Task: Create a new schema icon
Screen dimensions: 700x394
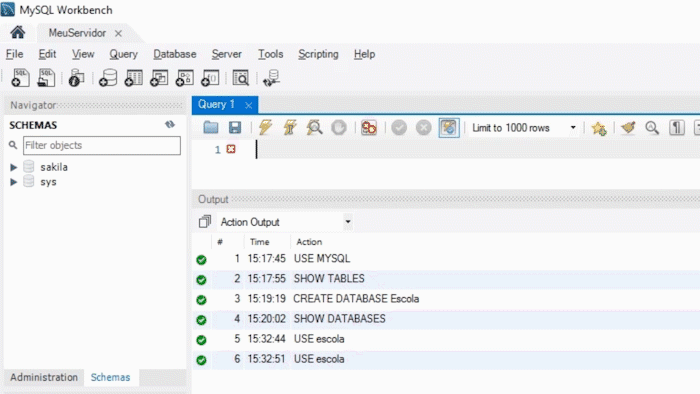Action: pyautogui.click(x=108, y=78)
